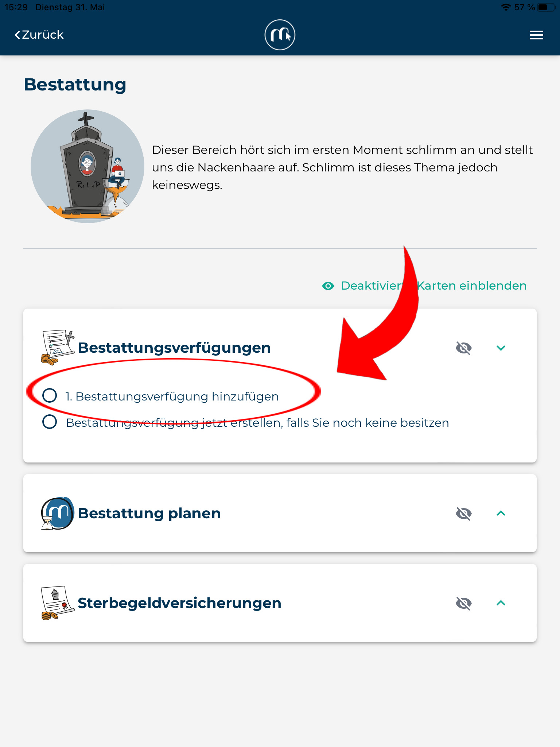Hide the Bestattungsverfügungen card

[x=464, y=348]
